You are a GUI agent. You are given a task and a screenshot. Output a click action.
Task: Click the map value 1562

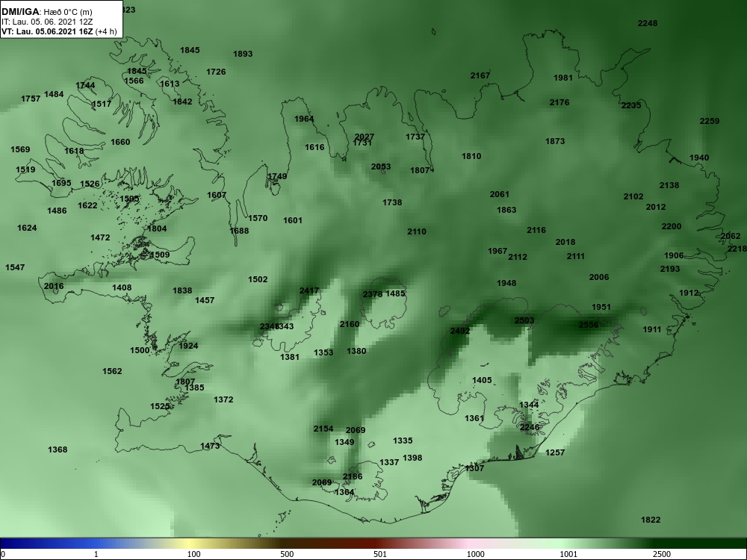(112, 371)
